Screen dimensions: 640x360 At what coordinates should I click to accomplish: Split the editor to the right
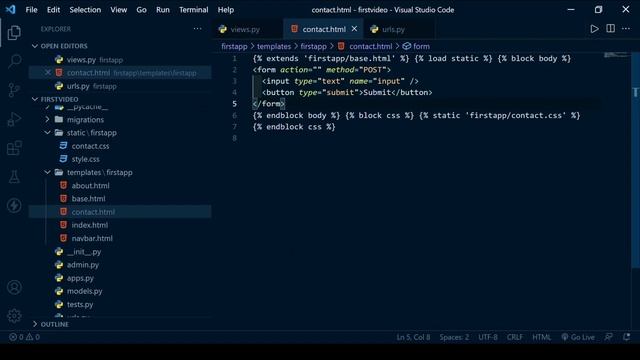pyautogui.click(x=611, y=29)
